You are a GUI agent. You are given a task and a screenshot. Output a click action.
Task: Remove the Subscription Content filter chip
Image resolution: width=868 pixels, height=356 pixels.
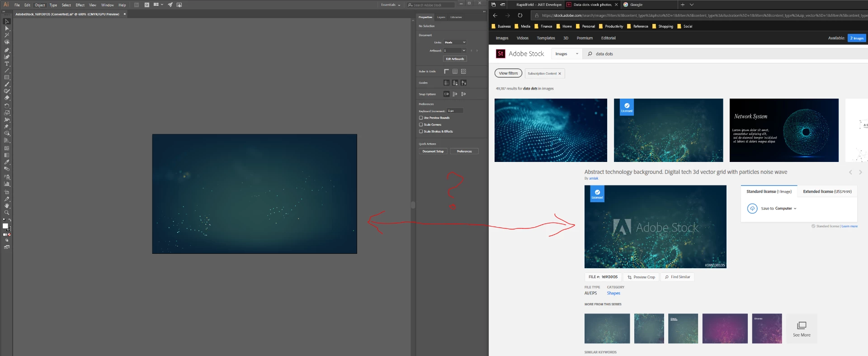coord(560,73)
